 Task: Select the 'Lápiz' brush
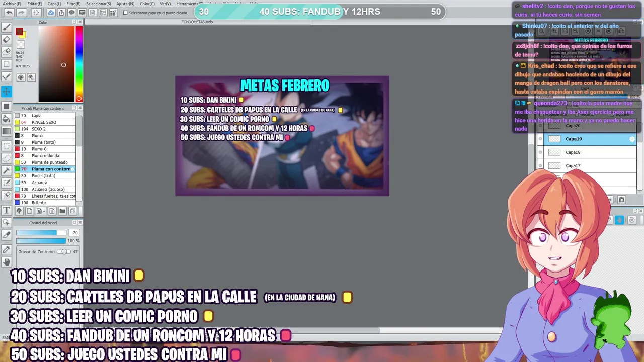click(x=45, y=116)
